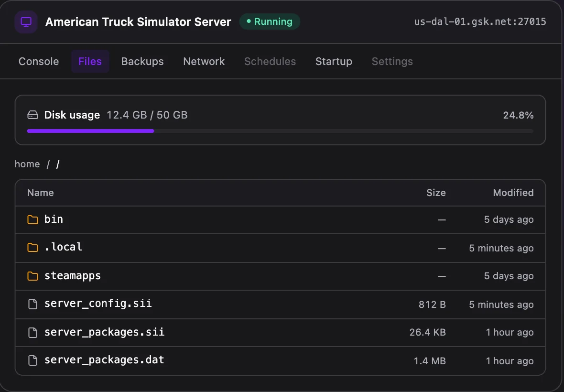Click the trailing slash breadcrumb segment
The width and height of the screenshot is (564, 392).
(x=58, y=164)
